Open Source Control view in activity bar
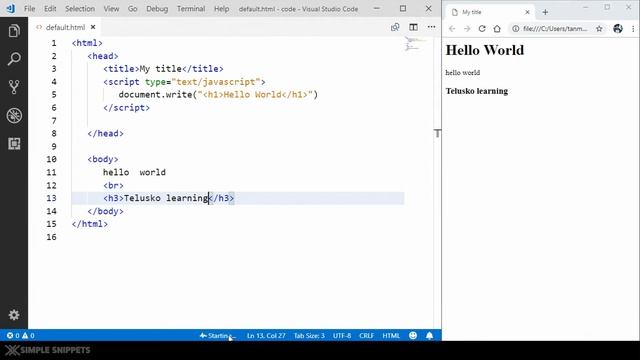Screen dimensions: 640x360 click(14, 87)
